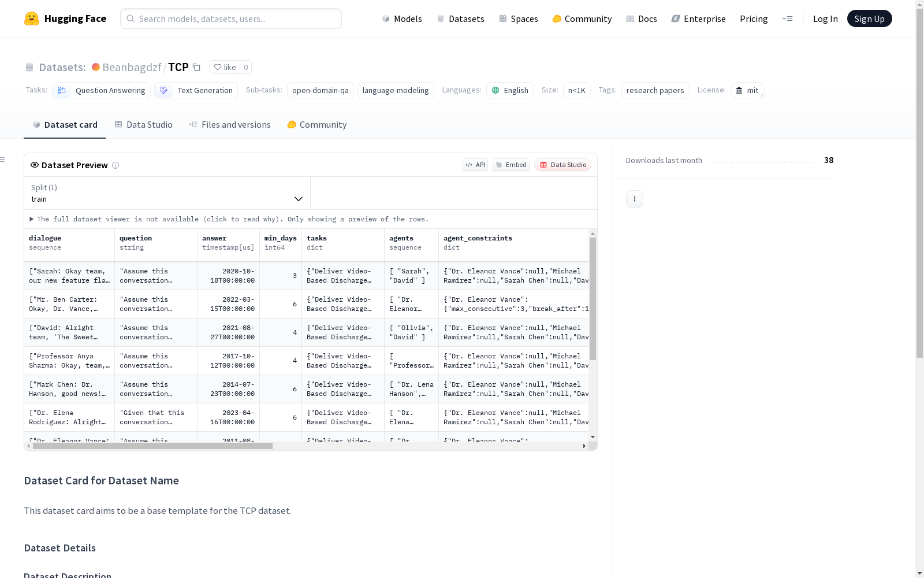Click the Hugging Face logo emoji

coord(32,18)
